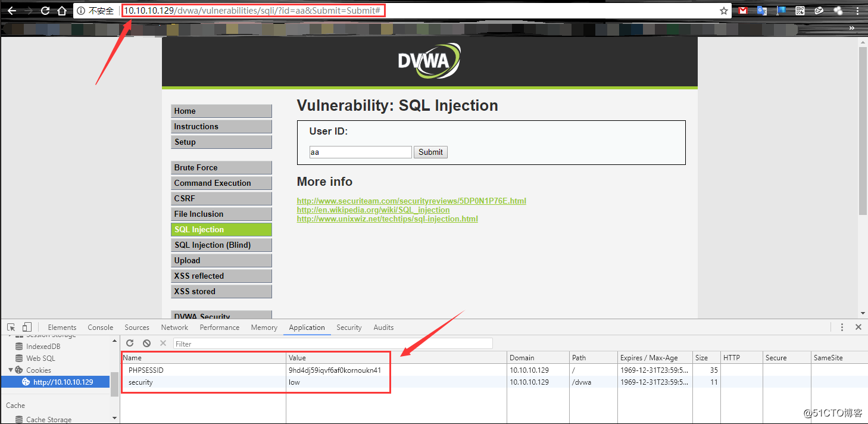The width and height of the screenshot is (868, 424).
Task: Open the Home menu item
Action: click(x=221, y=111)
